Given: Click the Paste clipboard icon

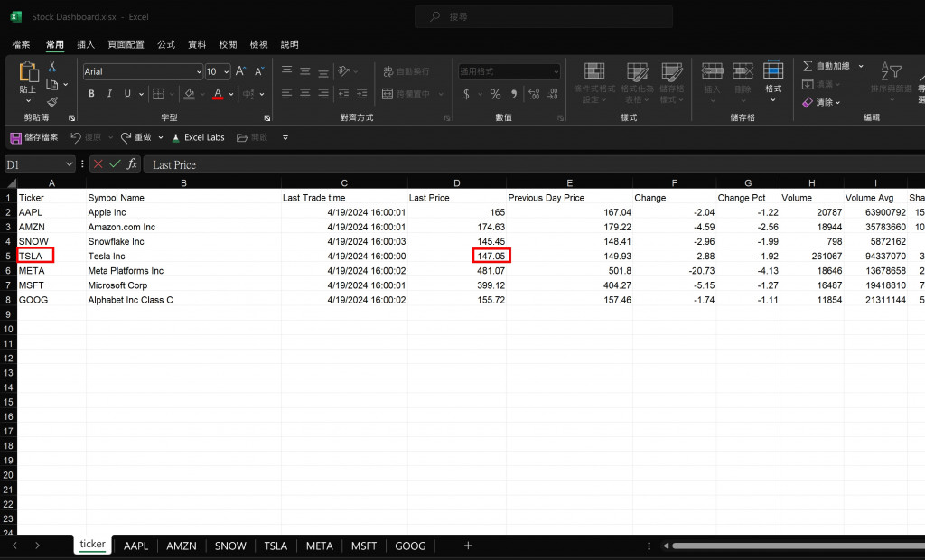Looking at the screenshot, I should coord(28,72).
